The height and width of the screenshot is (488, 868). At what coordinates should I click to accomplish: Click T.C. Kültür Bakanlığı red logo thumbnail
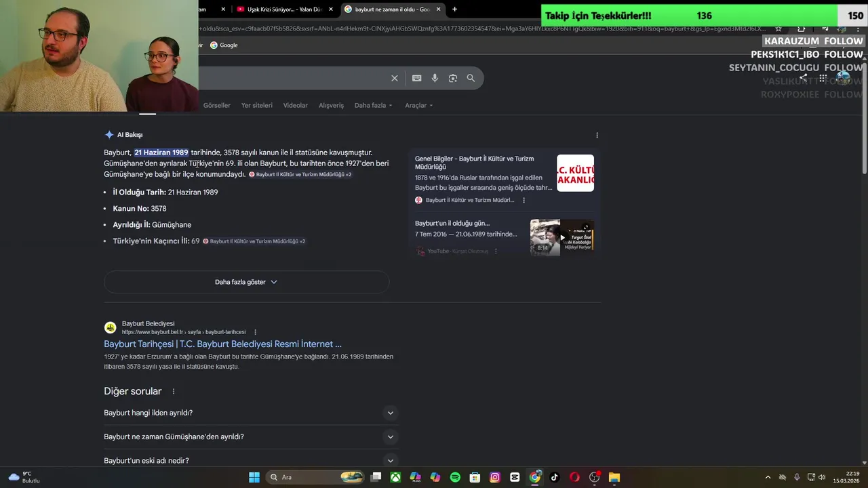click(x=575, y=173)
